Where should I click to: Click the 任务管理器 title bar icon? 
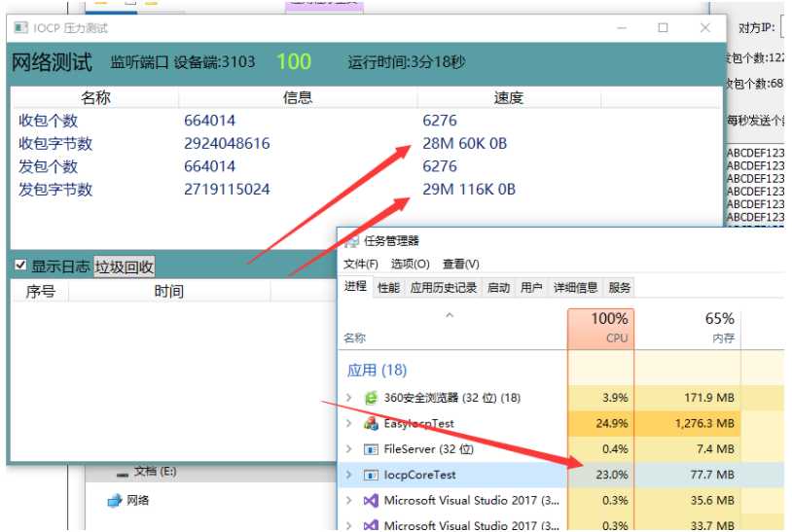click(x=351, y=241)
